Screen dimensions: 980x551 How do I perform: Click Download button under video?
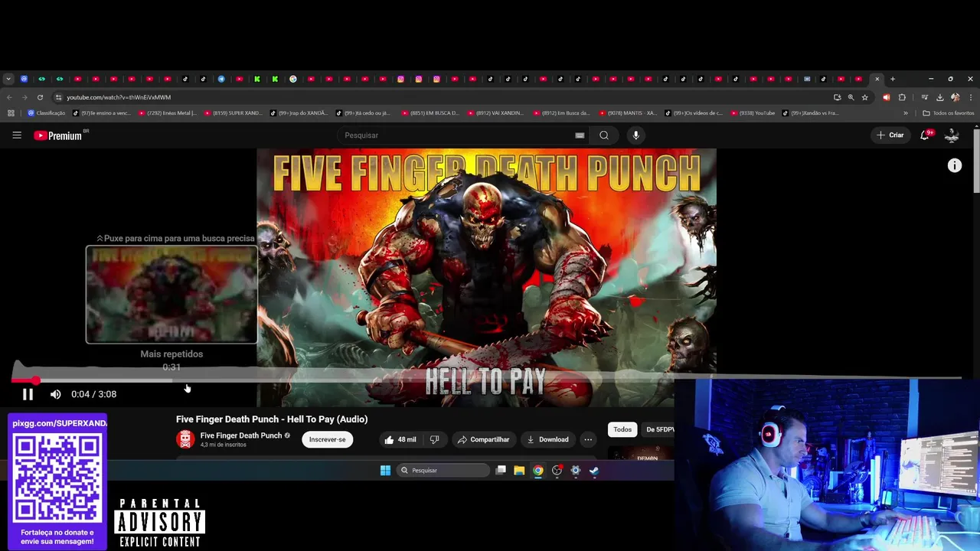tap(547, 439)
